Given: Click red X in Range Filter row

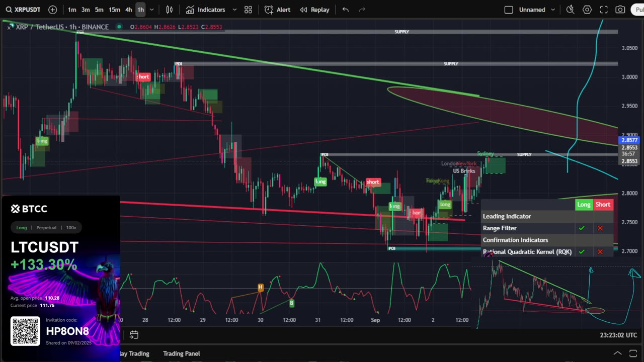Looking at the screenshot, I should pyautogui.click(x=600, y=228).
